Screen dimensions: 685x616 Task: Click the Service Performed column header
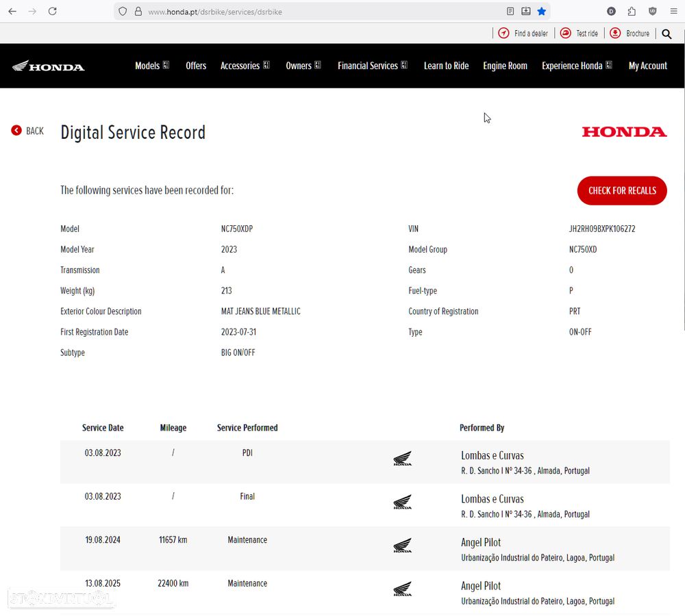[247, 428]
